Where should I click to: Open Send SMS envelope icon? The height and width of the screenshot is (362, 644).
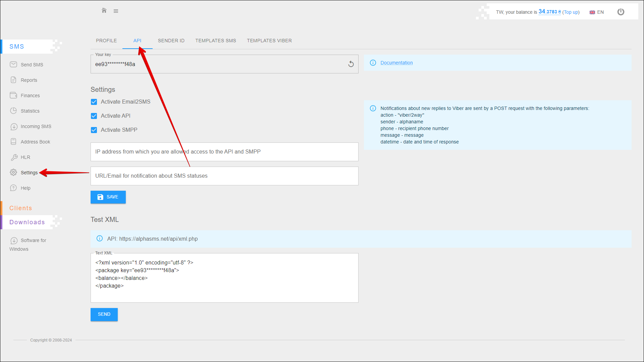point(13,64)
